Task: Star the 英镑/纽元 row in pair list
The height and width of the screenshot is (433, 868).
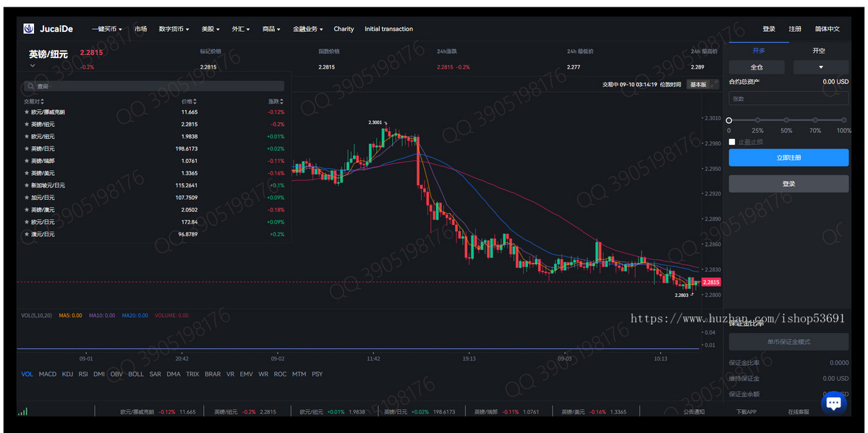Action: 27,125
